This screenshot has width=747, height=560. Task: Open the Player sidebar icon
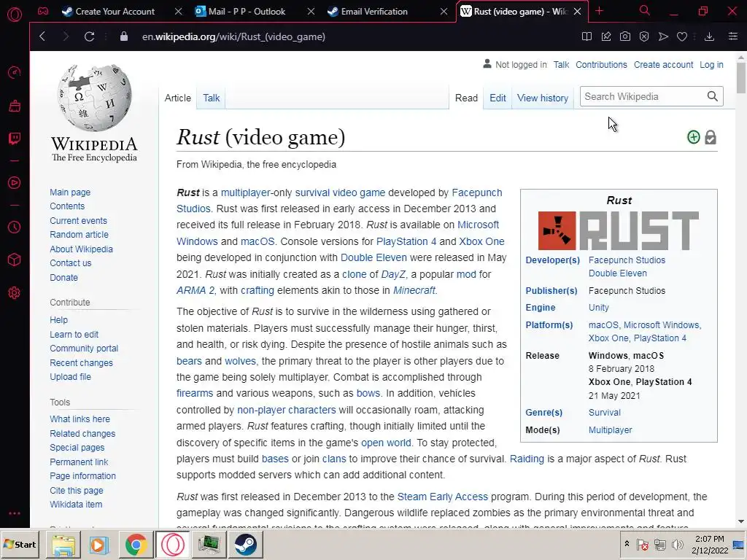[15, 183]
